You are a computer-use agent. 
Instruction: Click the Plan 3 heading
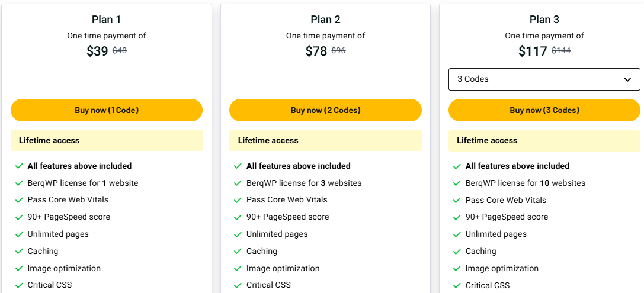pos(544,20)
